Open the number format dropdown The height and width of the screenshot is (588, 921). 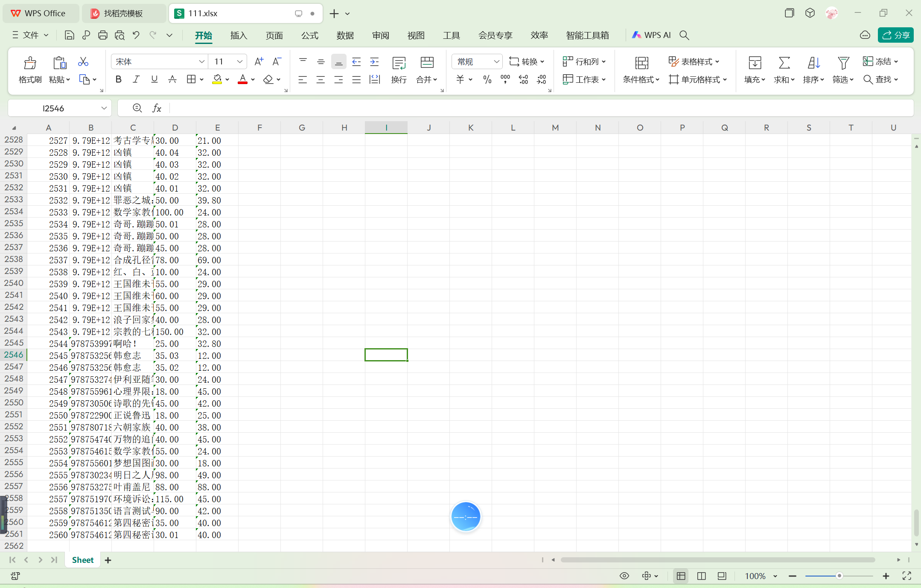coord(496,62)
